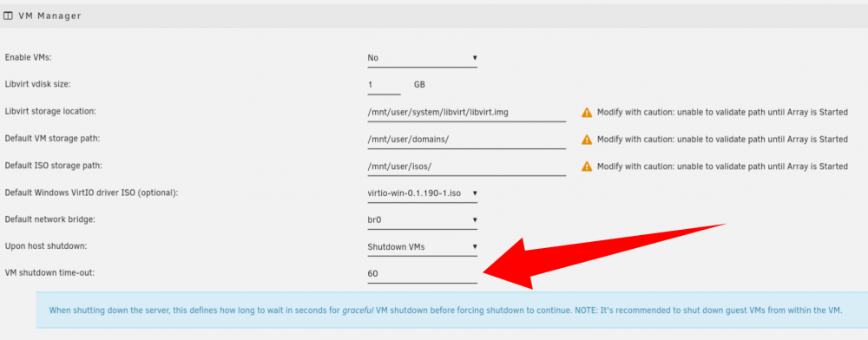Click the 'Default network bridge:' label
This screenshot has width=868, height=340.
click(49, 219)
